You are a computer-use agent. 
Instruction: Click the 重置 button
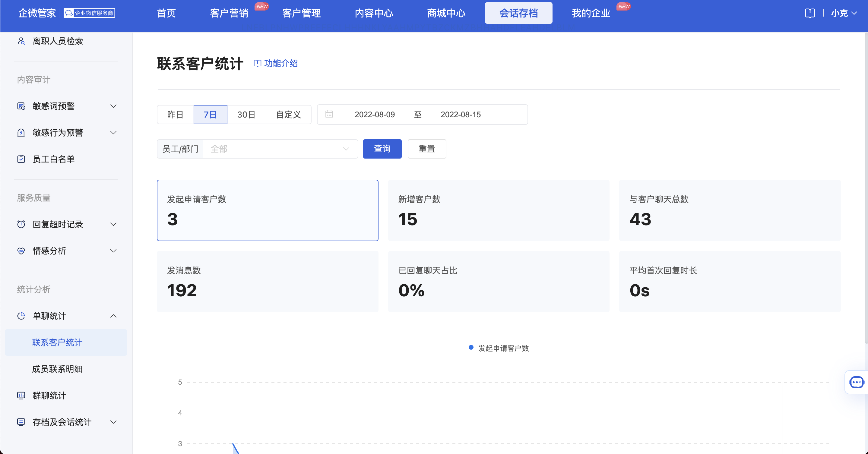(427, 149)
